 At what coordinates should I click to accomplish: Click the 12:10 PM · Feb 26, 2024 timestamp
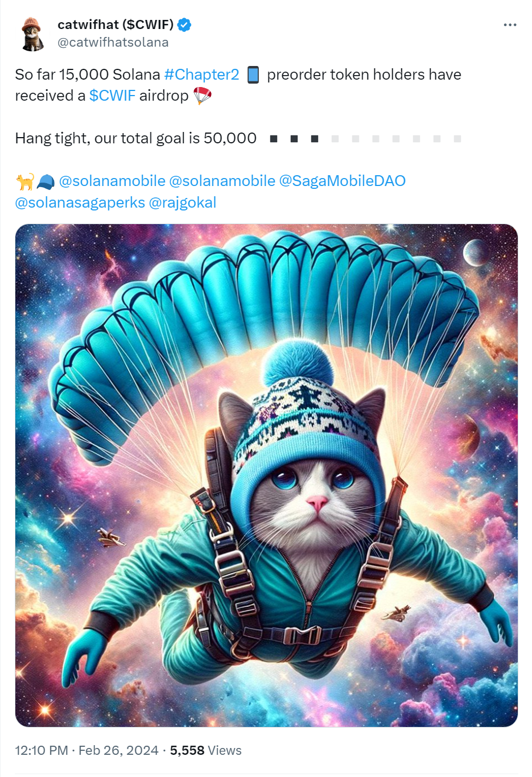(86, 750)
